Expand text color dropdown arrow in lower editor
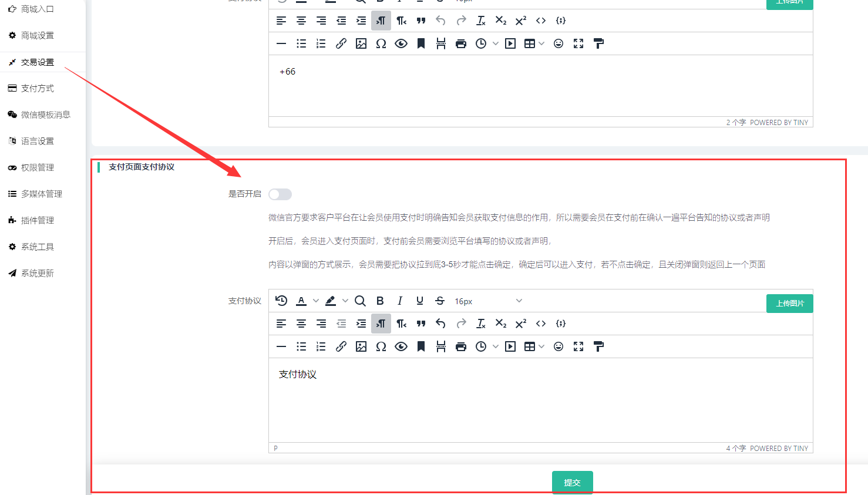The height and width of the screenshot is (495, 868). tap(316, 301)
